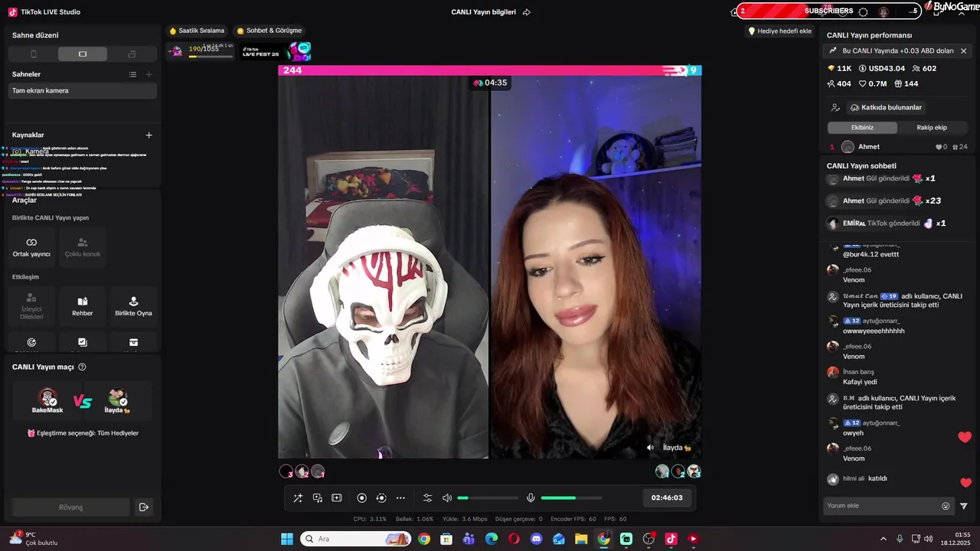Click the help icon next to CANLI Yayın maçı
Image resolution: width=980 pixels, height=551 pixels.
point(82,367)
